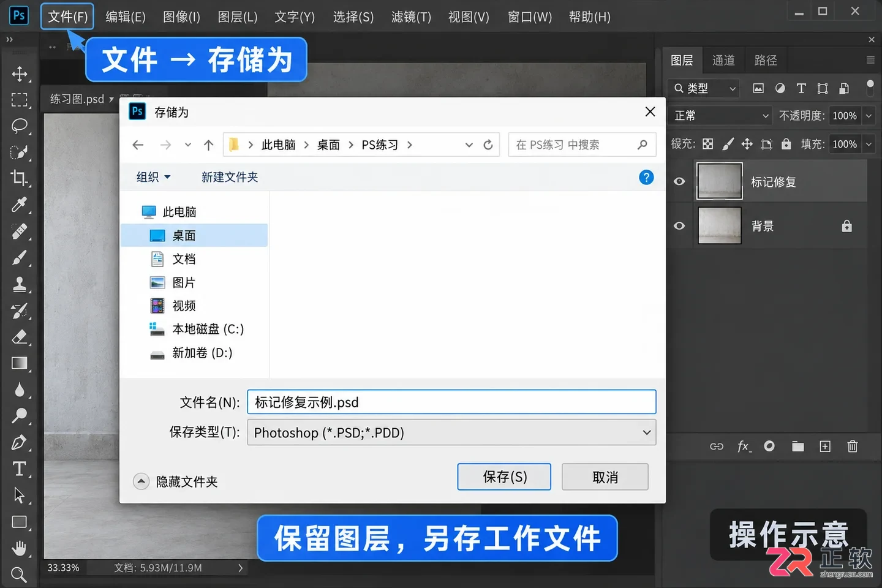Select the Crop tool
Image resolution: width=882 pixels, height=588 pixels.
[x=20, y=178]
